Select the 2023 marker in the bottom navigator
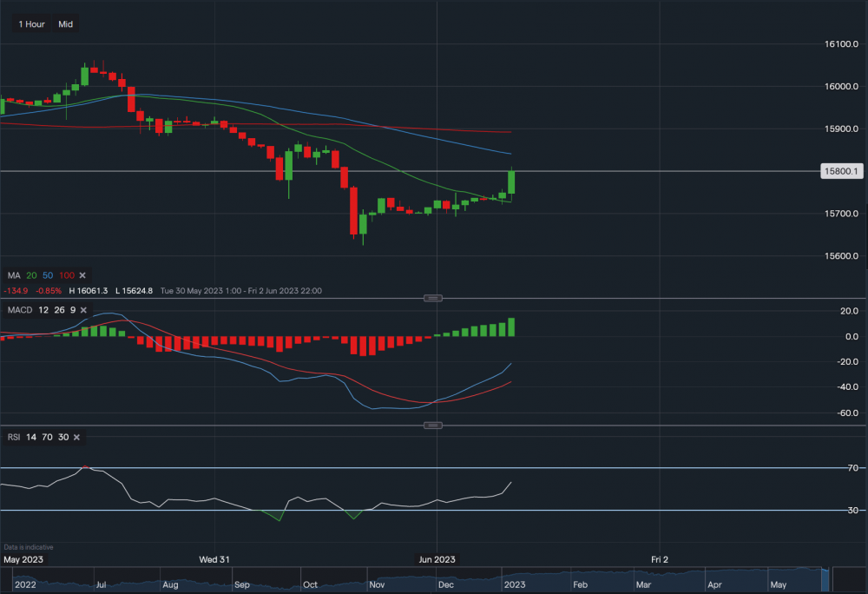 point(514,584)
